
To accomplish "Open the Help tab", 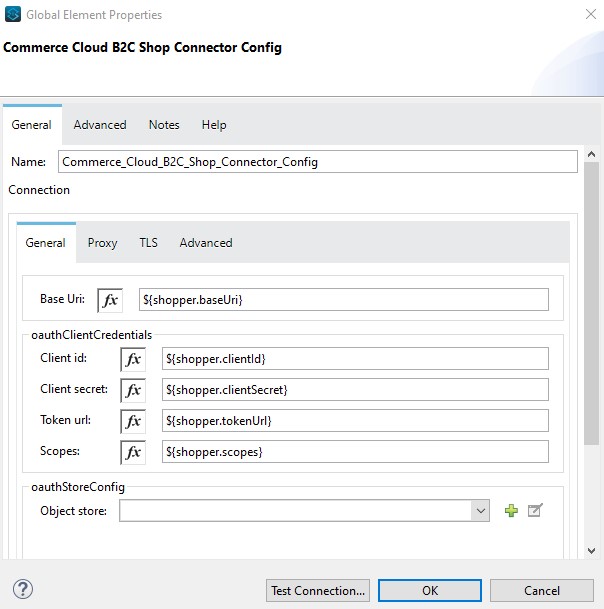I will coord(214,125).
